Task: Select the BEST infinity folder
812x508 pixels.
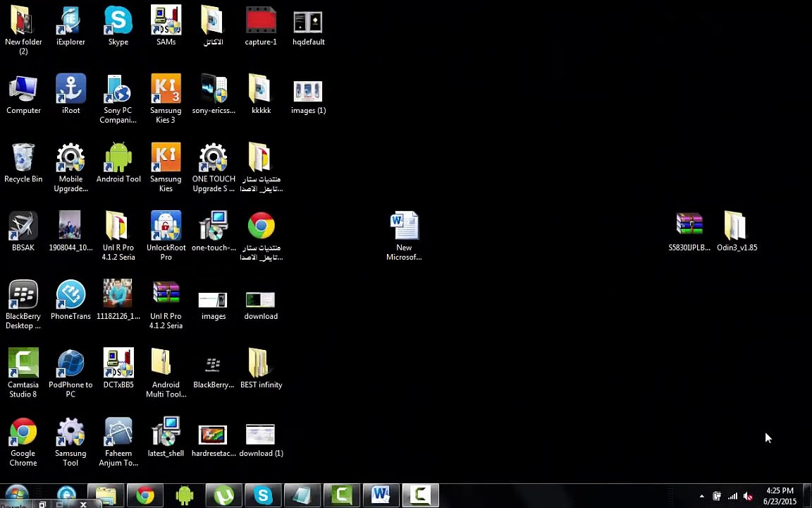Action: click(x=261, y=368)
